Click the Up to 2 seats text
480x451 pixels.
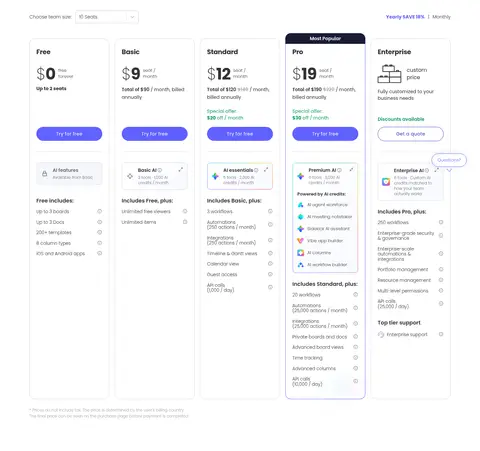[51, 88]
